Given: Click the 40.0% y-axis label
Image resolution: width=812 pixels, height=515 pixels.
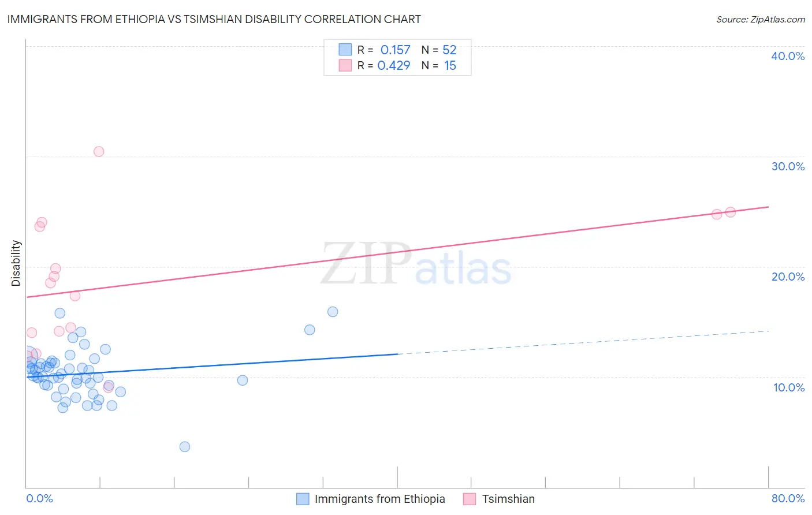Looking at the screenshot, I should [x=788, y=56].
